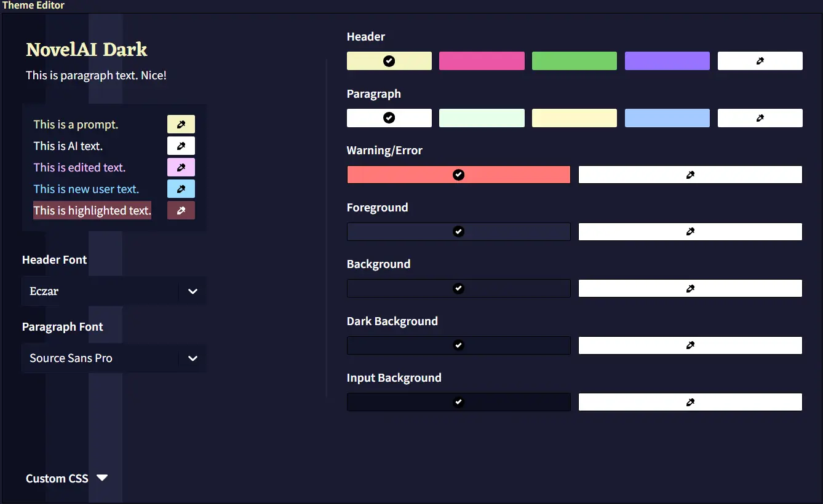Viewport: 823px width, 504px height.
Task: Select the checked yellow Header swatch
Action: [389, 61]
